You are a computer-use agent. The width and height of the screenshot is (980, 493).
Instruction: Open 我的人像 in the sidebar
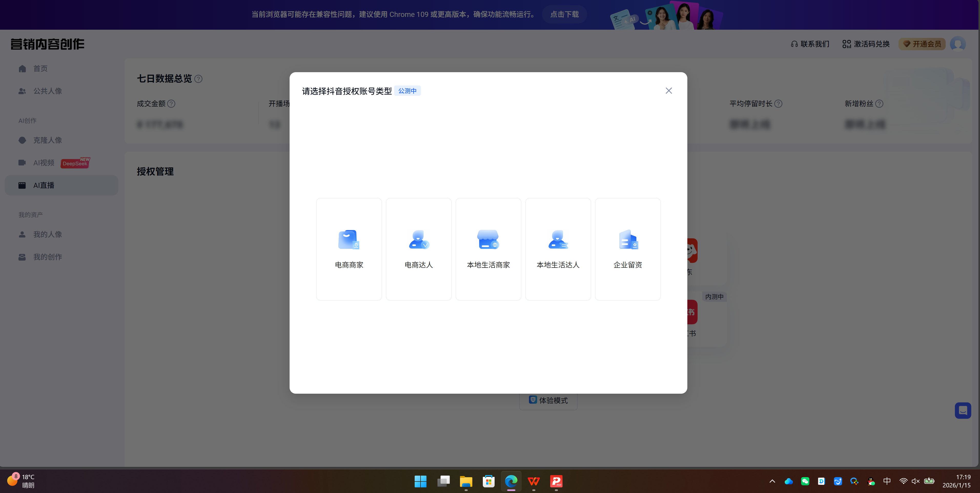tap(47, 234)
